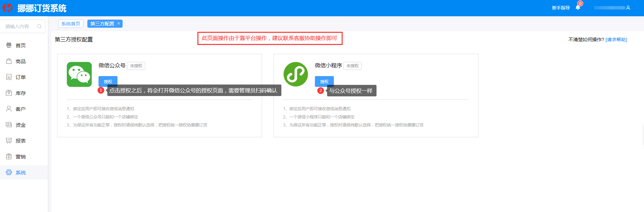Open 资金 menu item
Viewport: 644px width, 212px height.
tap(20, 125)
